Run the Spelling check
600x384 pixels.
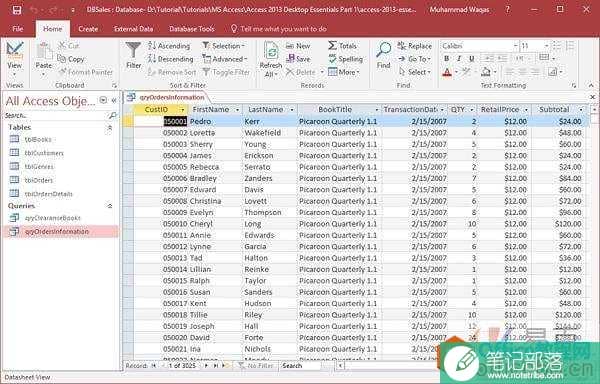tap(345, 59)
